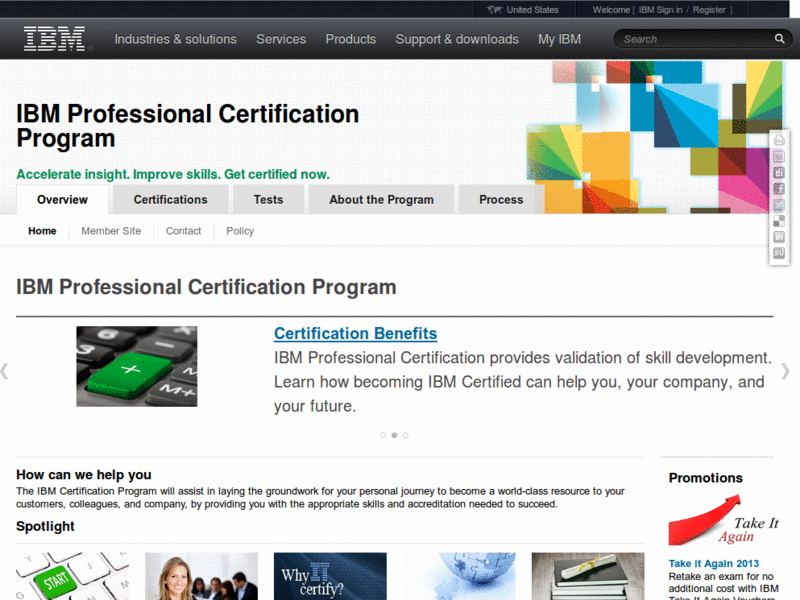Open the Policy link

[240, 231]
